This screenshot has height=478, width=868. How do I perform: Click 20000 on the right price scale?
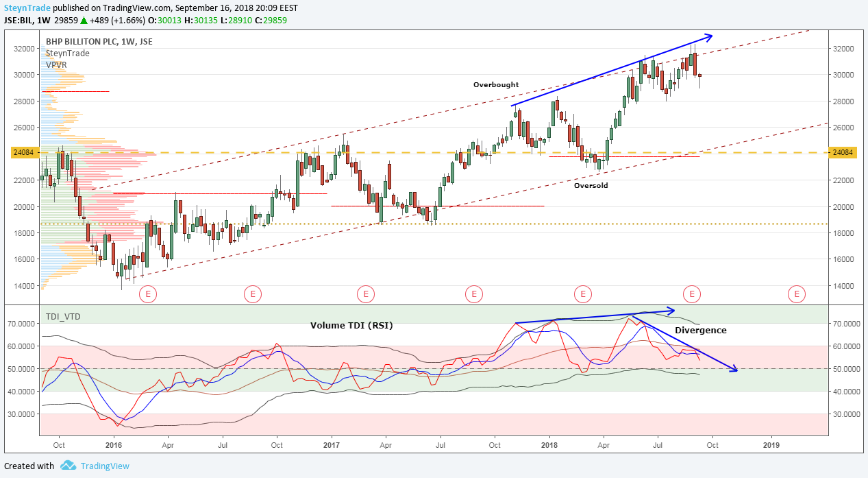coord(843,207)
